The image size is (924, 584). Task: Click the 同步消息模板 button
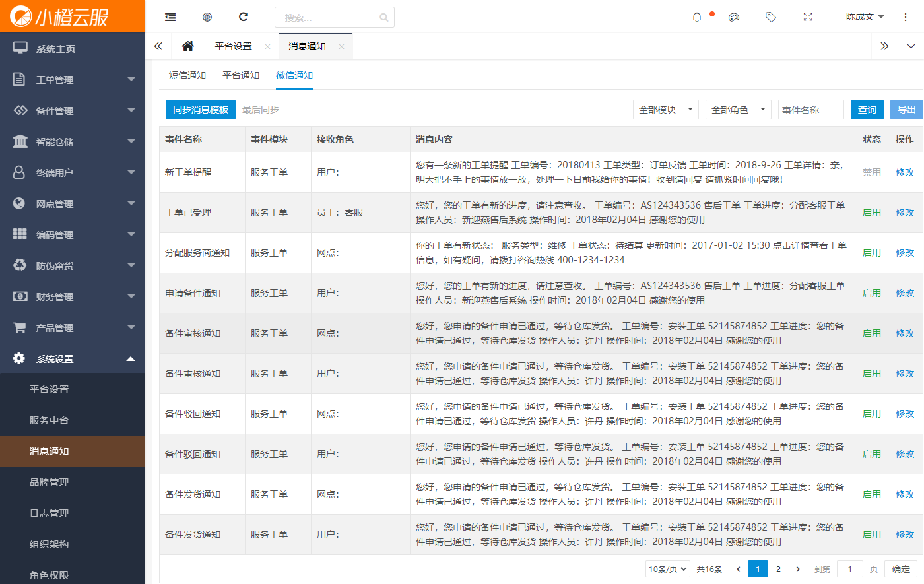coord(201,110)
